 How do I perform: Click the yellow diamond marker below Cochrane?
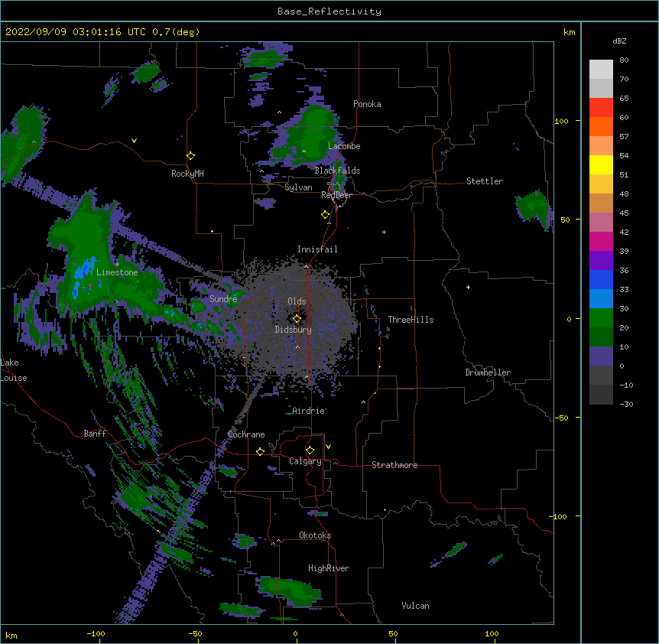[260, 451]
